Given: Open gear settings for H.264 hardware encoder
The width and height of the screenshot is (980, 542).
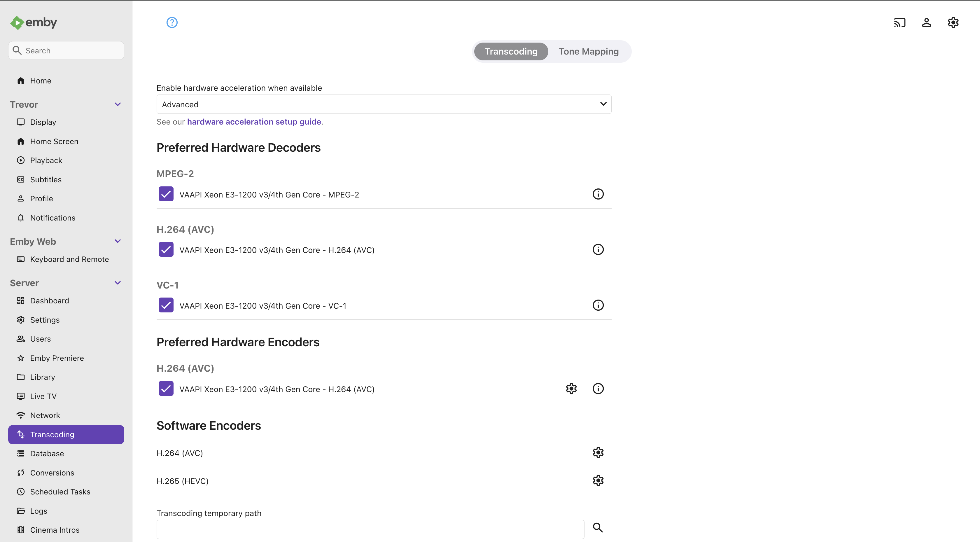Looking at the screenshot, I should click(571, 389).
